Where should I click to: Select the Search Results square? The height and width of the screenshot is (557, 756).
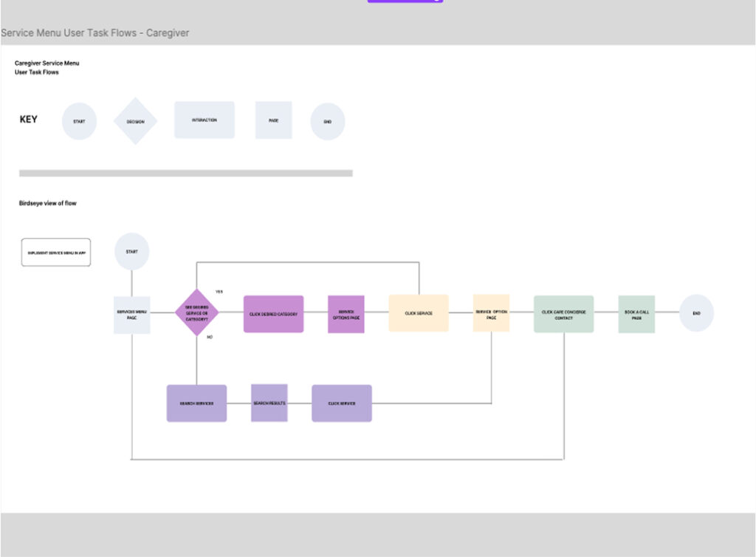coord(269,403)
